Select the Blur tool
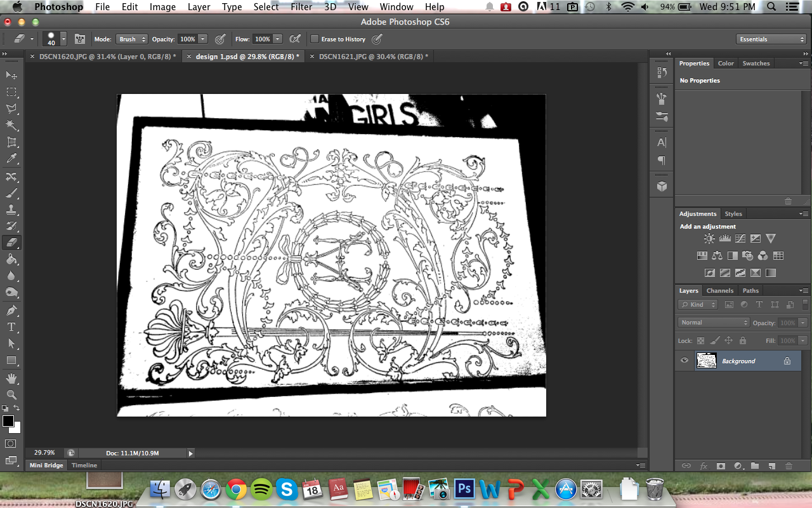Image resolution: width=812 pixels, height=508 pixels. [11, 276]
